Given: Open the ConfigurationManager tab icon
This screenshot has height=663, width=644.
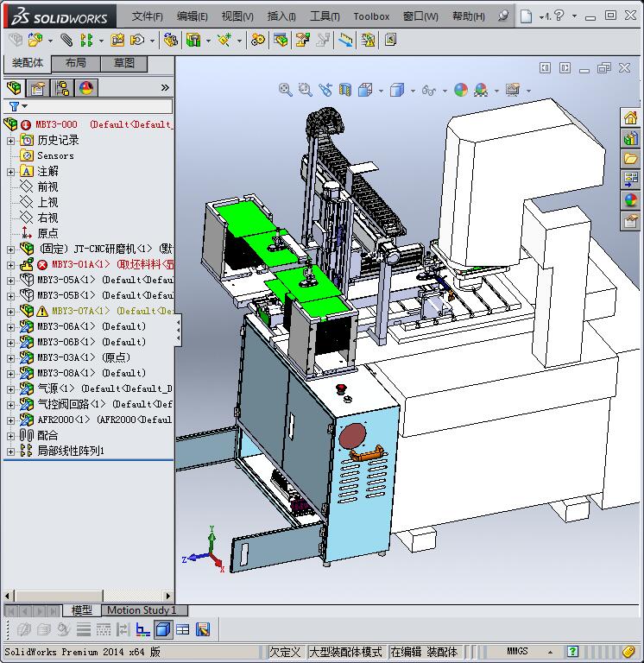Looking at the screenshot, I should [x=62, y=88].
